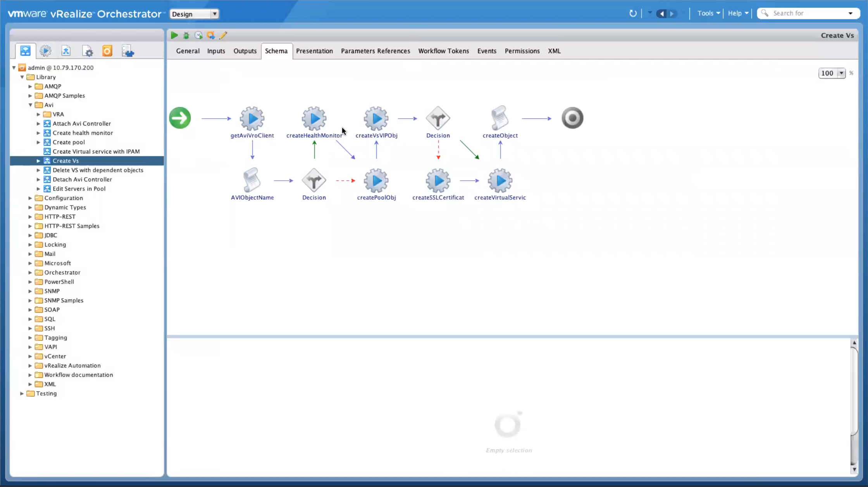Screen dimensions: 868x487
Task: Click the refresh icon in top bar
Action: [633, 14]
